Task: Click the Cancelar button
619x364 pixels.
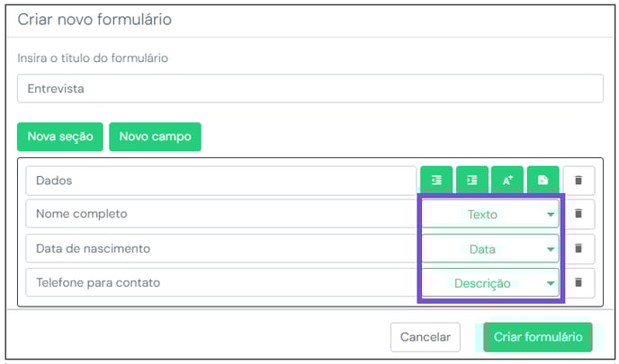Action: (x=426, y=337)
